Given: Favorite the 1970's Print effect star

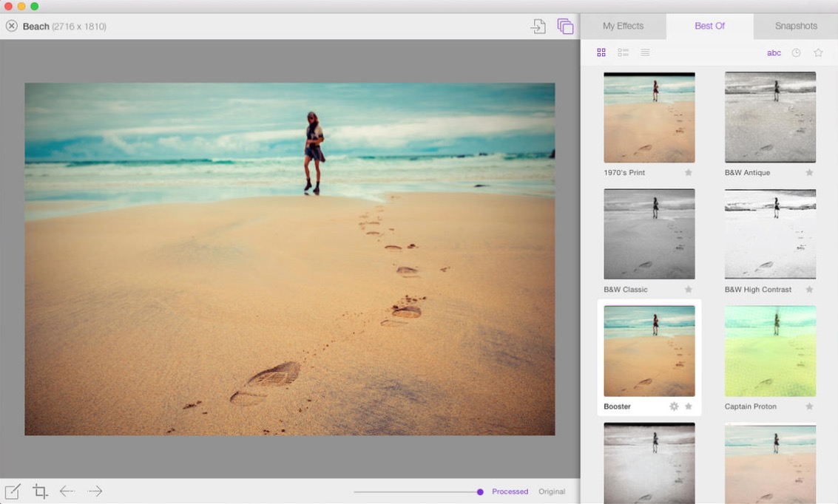Looking at the screenshot, I should [689, 172].
